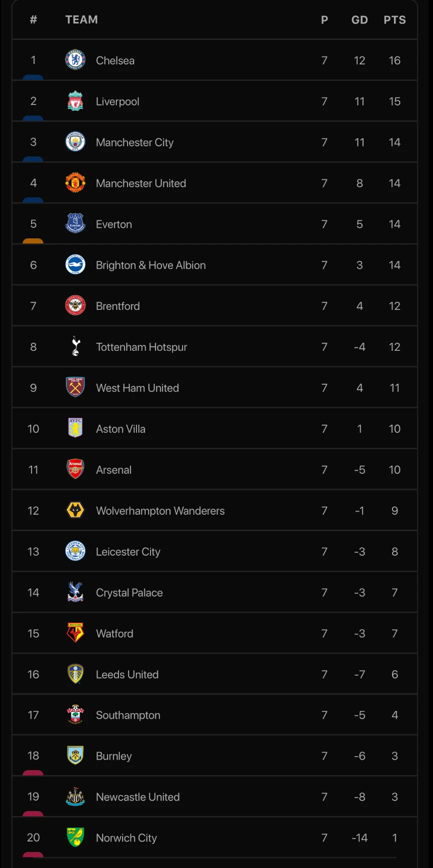Open the Leicester City team link

tap(128, 552)
